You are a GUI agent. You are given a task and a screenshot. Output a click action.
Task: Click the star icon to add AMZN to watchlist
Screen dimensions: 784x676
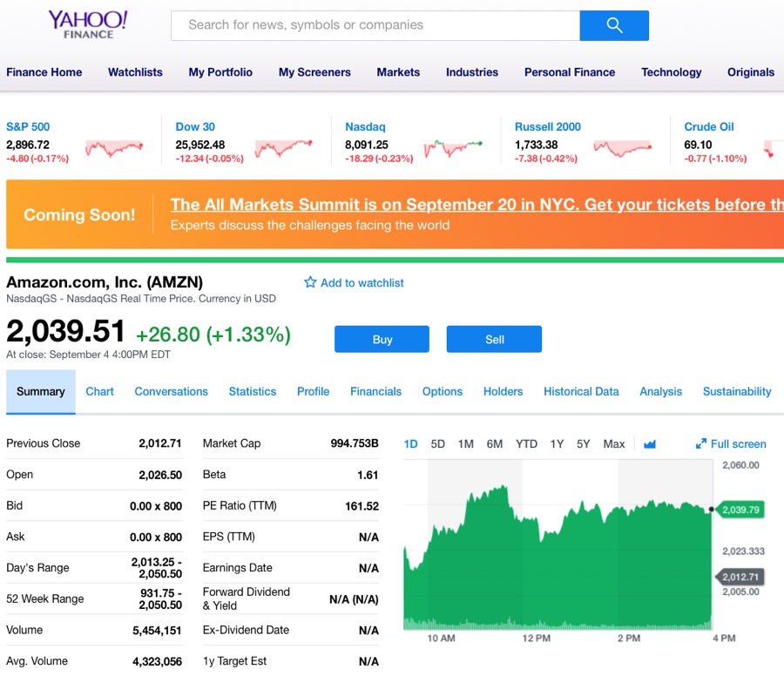click(x=310, y=282)
